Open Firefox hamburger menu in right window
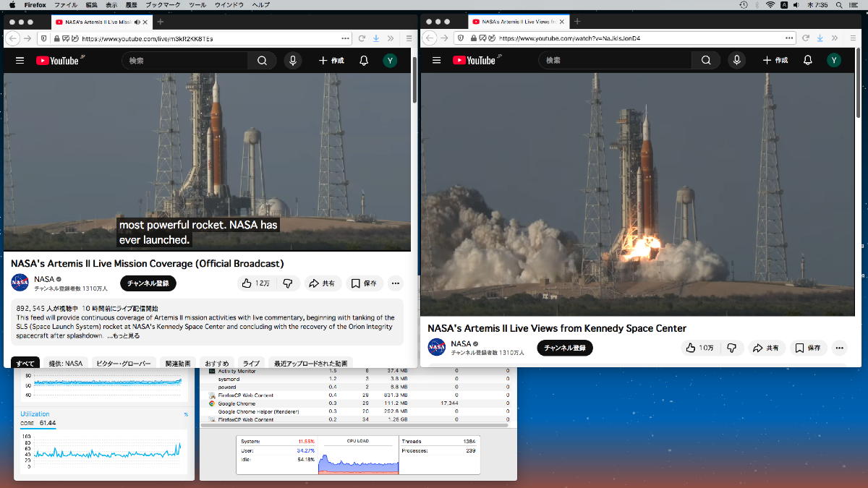Screen dimensions: 868x488 click(x=852, y=38)
